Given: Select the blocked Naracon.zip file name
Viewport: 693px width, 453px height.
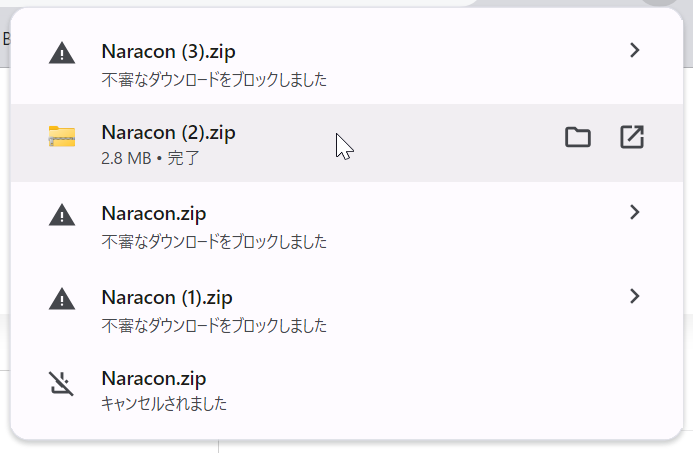Looking at the screenshot, I should click(154, 213).
